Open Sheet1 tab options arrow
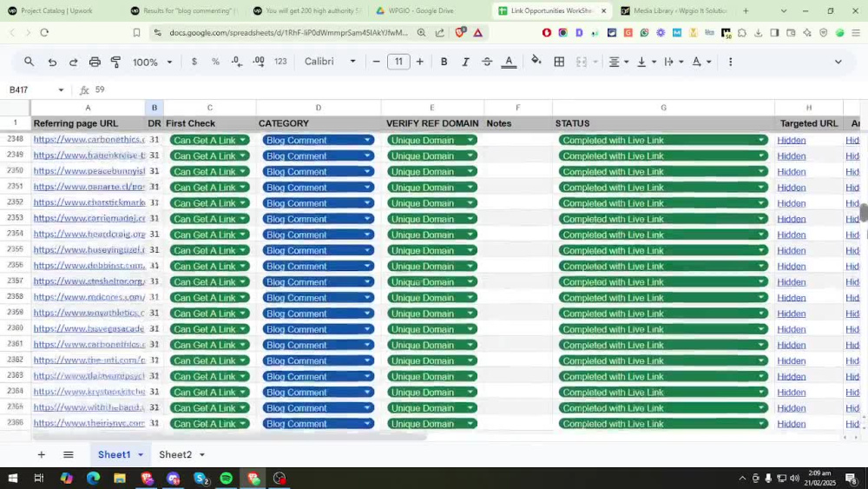 point(141,454)
